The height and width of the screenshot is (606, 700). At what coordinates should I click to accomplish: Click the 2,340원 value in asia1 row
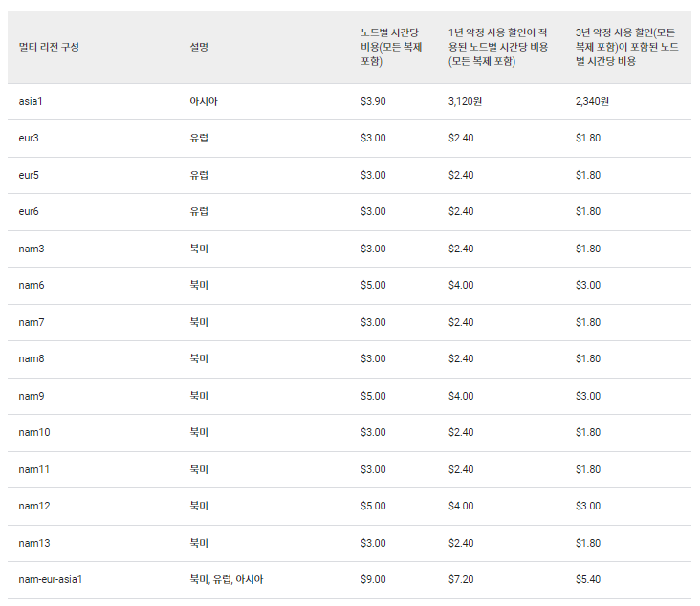[x=592, y=101]
